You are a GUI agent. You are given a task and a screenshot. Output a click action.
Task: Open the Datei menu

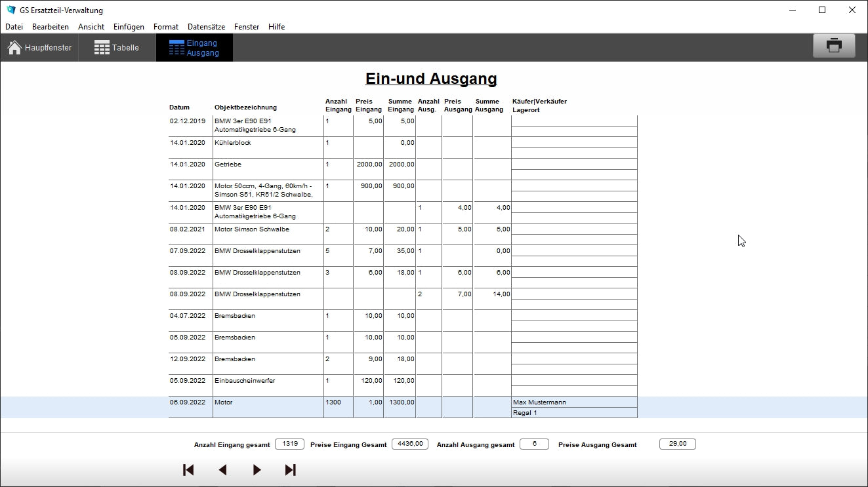[14, 27]
